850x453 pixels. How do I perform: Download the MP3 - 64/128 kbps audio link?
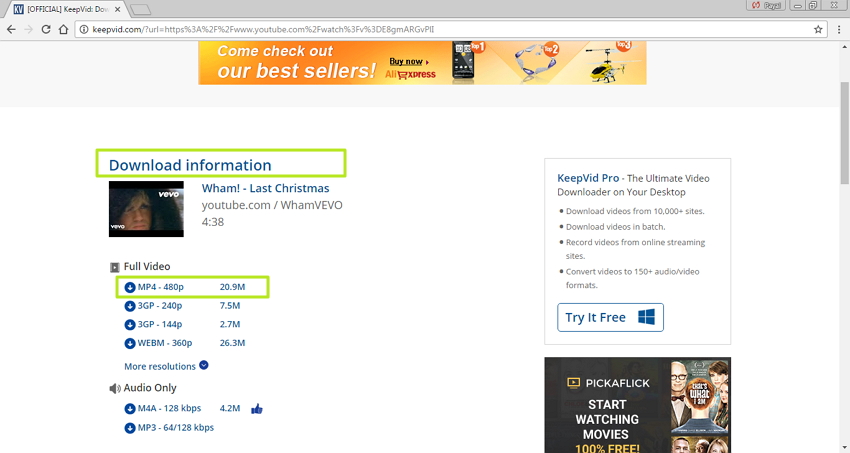tap(176, 427)
